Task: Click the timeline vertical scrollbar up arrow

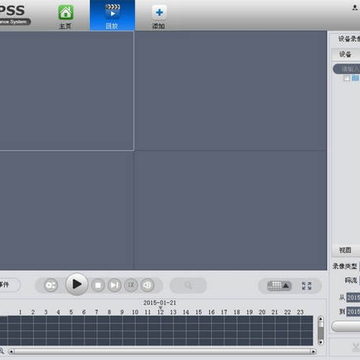Action: 321,318
